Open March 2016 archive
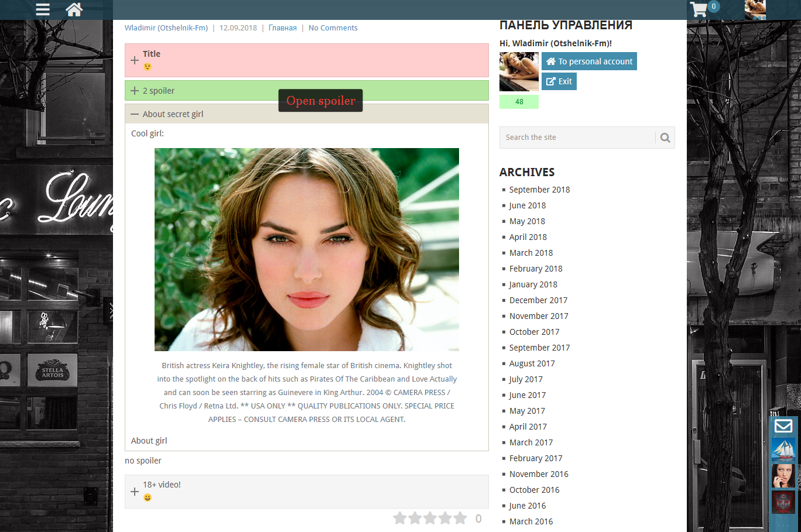The width and height of the screenshot is (801, 532). 531,521
